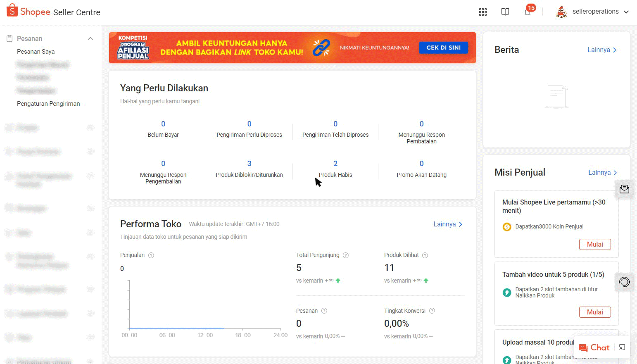Image resolution: width=637 pixels, height=364 pixels.
Task: Open the apps grid icon in header
Action: coord(483,12)
